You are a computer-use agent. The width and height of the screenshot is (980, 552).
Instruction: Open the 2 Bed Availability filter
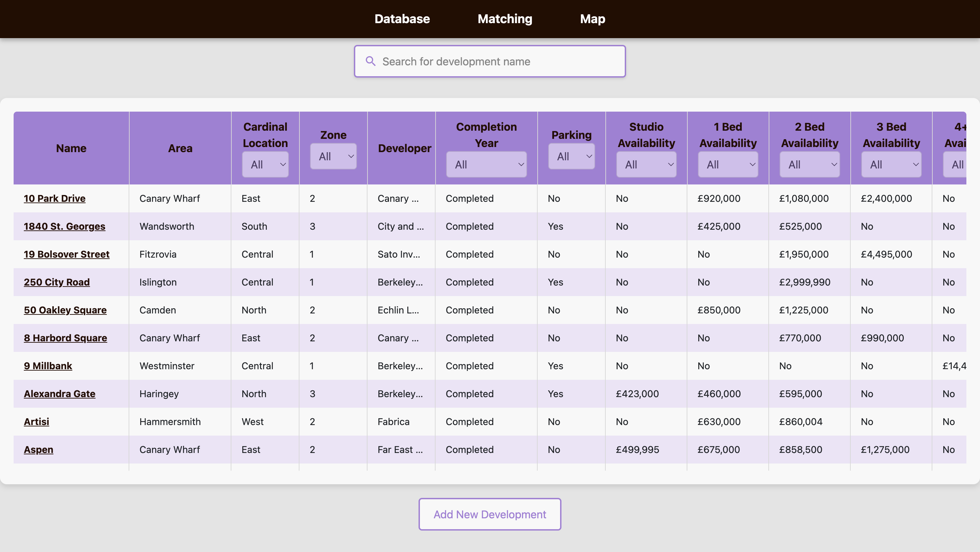pyautogui.click(x=810, y=164)
